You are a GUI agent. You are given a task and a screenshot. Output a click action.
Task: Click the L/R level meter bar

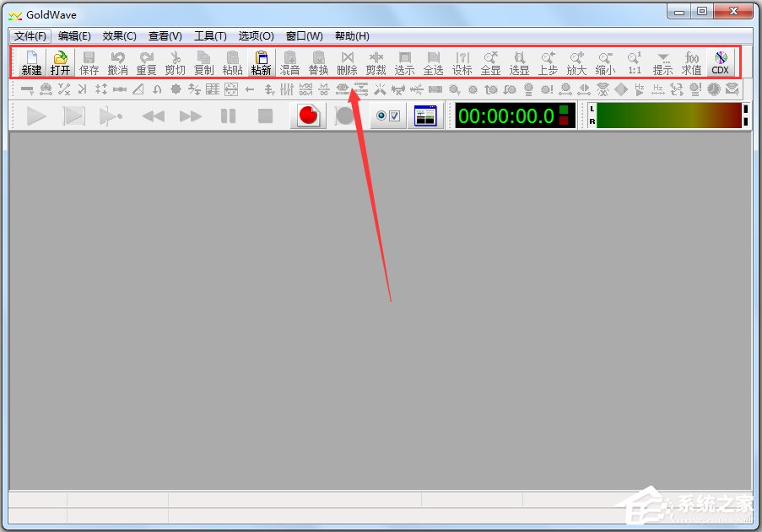coord(668,116)
